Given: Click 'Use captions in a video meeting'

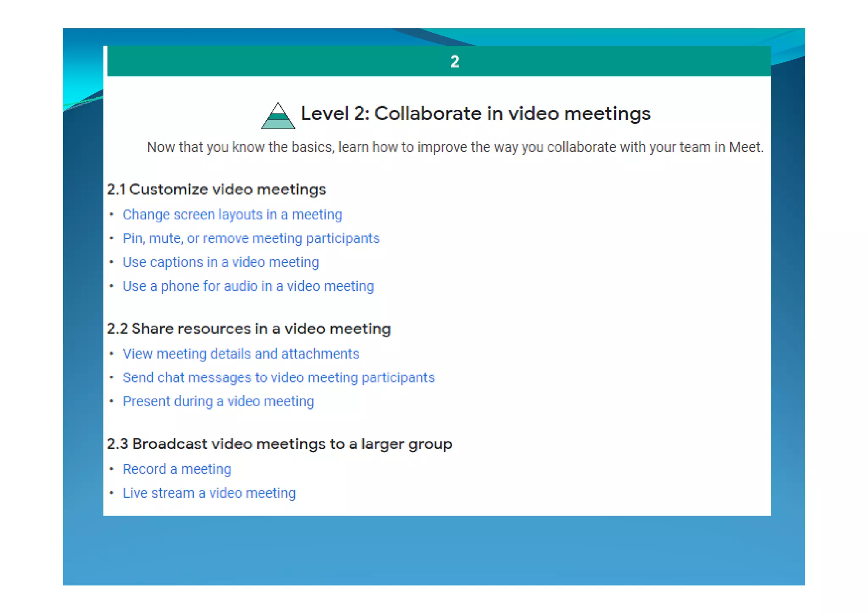Looking at the screenshot, I should (221, 262).
